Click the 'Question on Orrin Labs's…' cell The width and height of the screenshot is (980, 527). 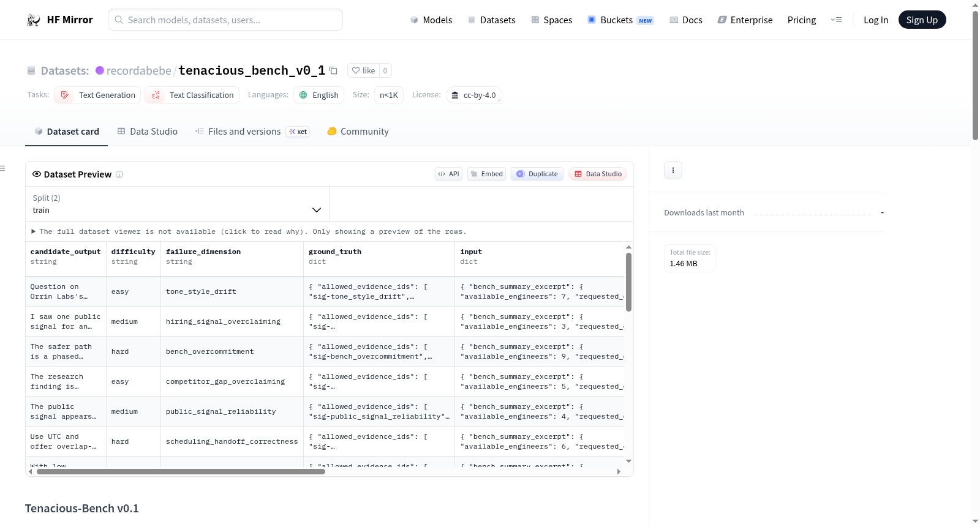[x=66, y=291]
